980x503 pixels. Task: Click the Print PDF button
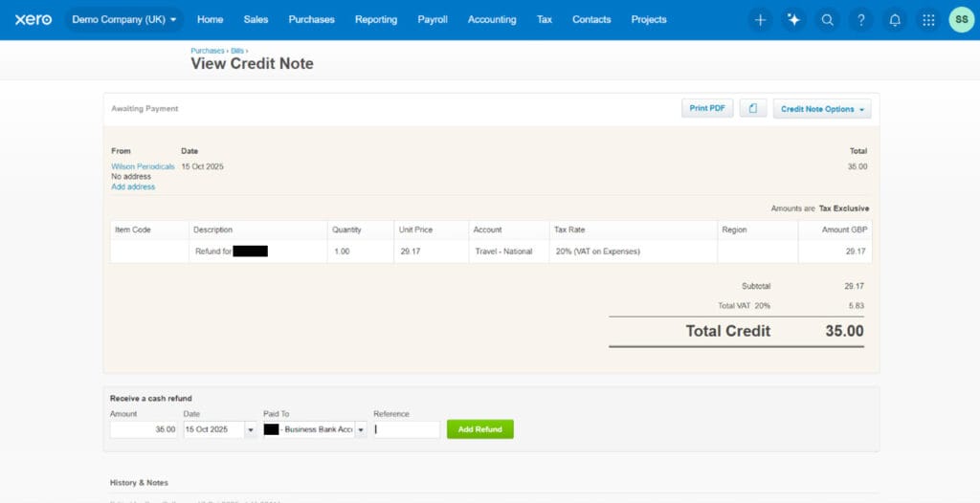point(707,109)
